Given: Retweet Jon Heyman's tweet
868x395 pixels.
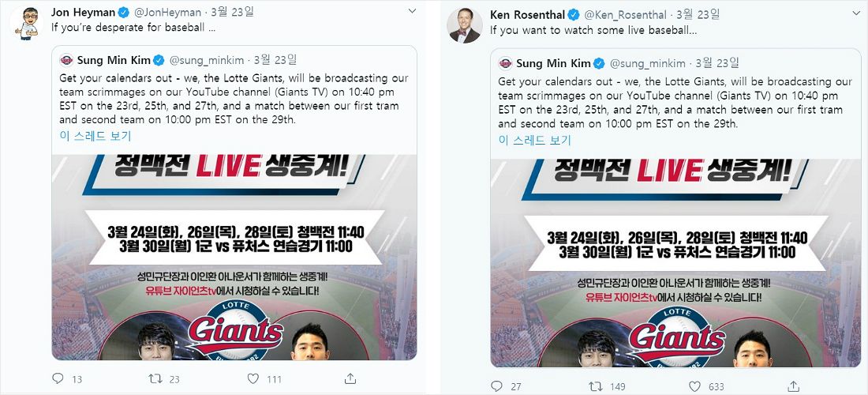Looking at the screenshot, I should [x=155, y=379].
